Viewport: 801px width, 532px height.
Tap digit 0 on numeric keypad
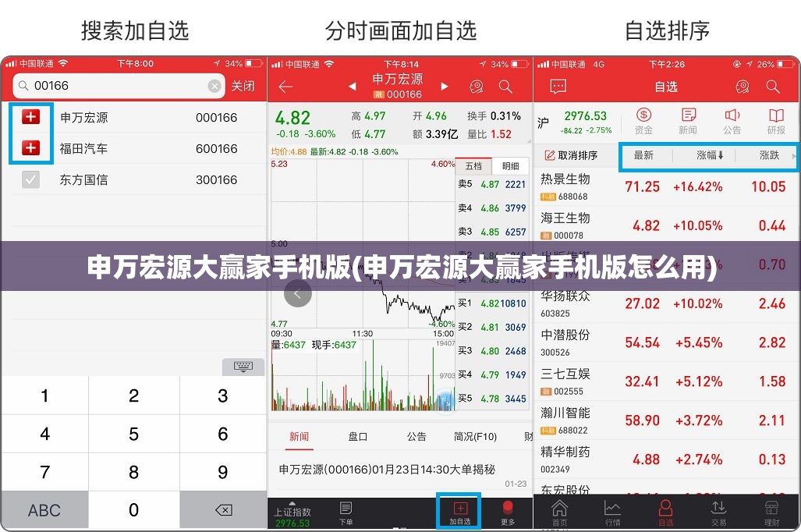134,509
